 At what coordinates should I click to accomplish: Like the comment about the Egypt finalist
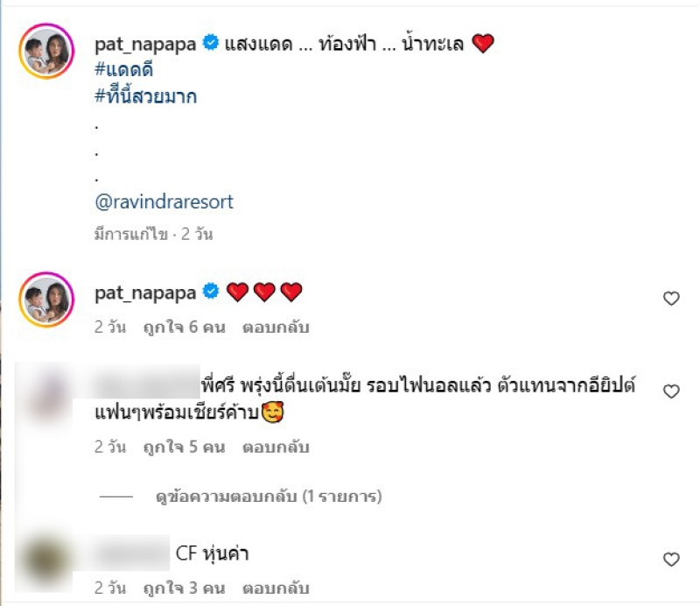671,391
